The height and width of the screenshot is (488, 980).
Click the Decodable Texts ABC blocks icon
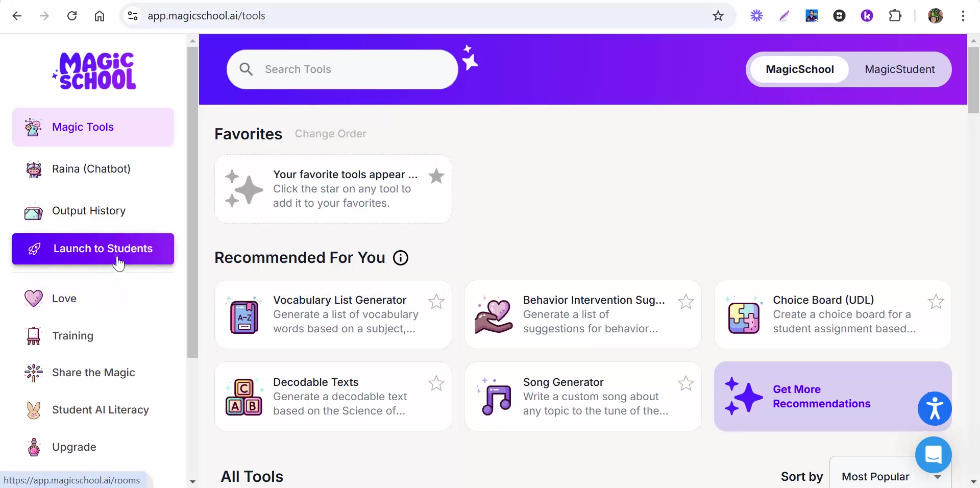pos(244,397)
